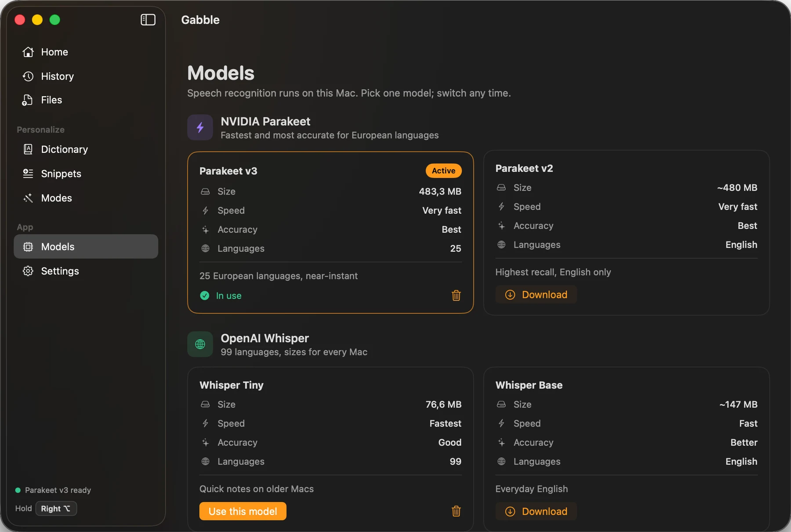791x532 pixels.
Task: Open the Home page label
Action: 54,52
